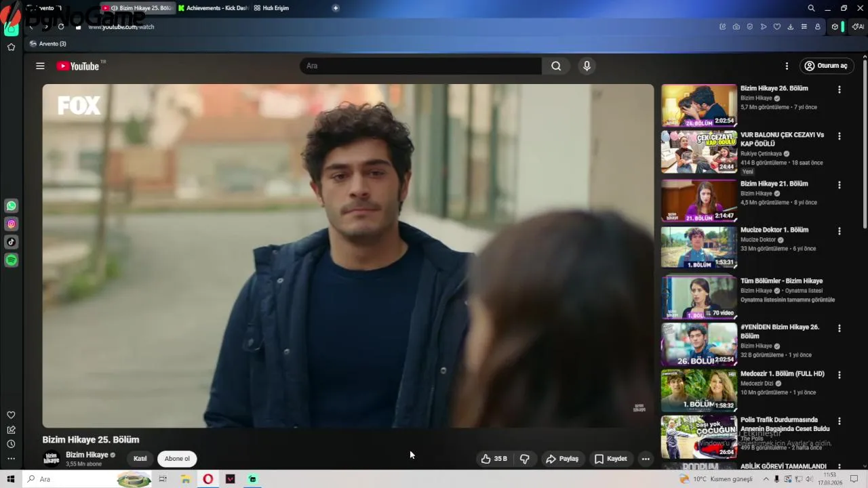
Task: Switch to Achievements - Kick Dashboard tab
Action: click(213, 8)
